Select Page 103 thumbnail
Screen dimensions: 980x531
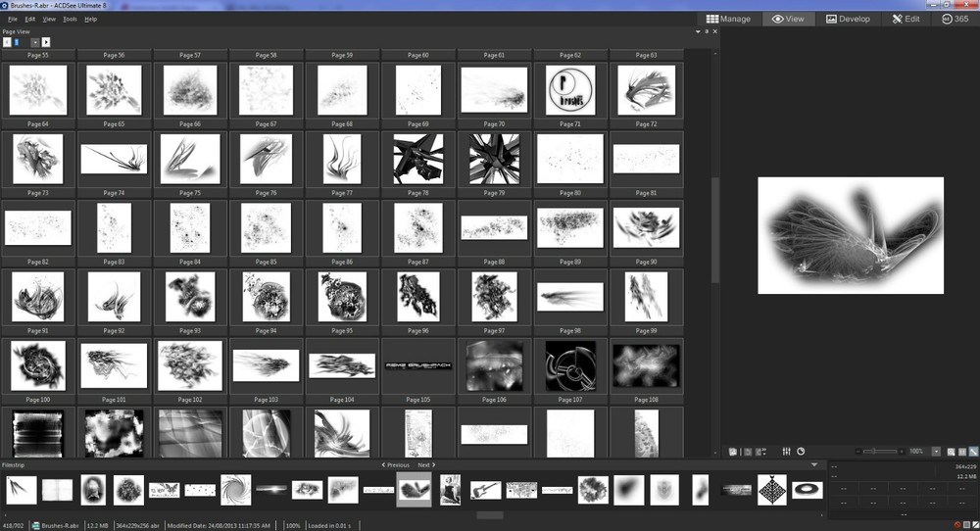(267, 433)
